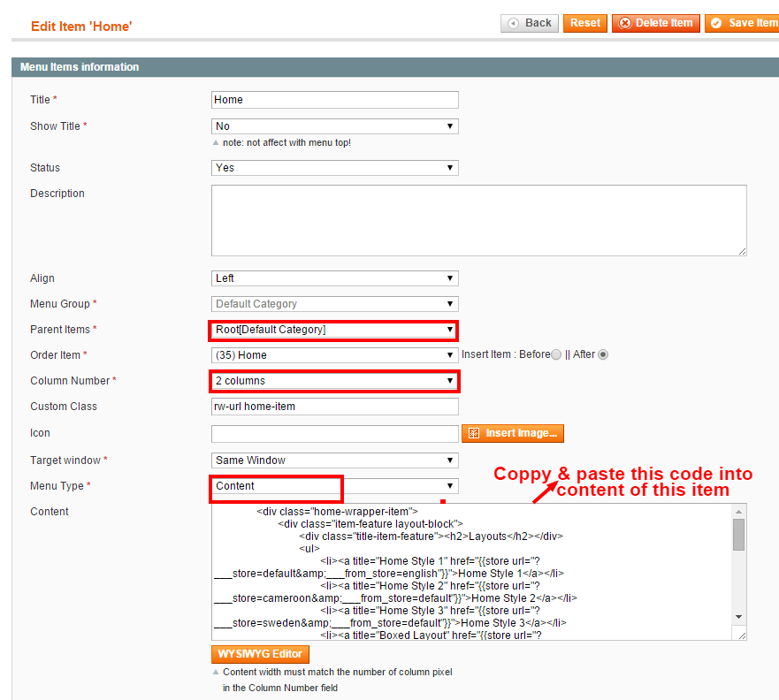
Task: Select the Before insert radio button
Action: click(556, 354)
